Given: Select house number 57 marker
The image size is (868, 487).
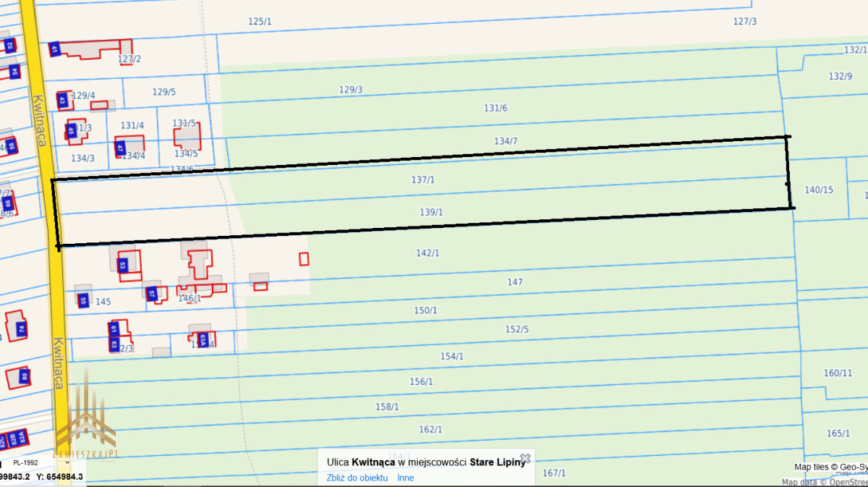Looking at the screenshot, I should [151, 294].
